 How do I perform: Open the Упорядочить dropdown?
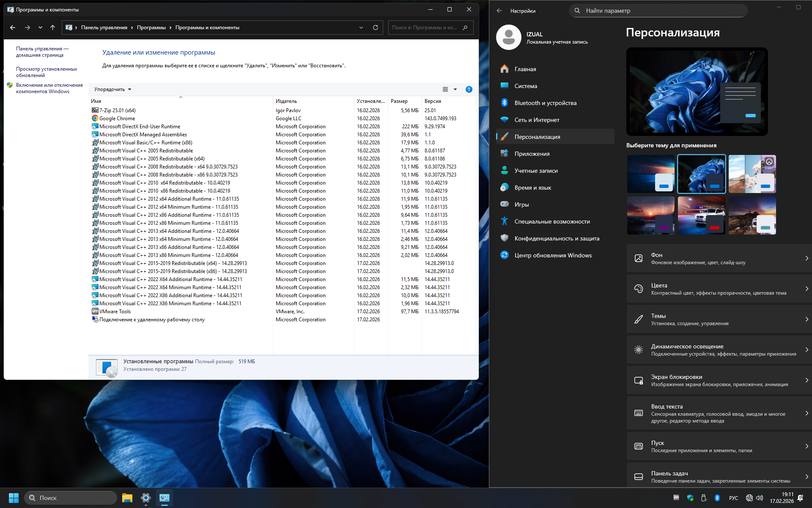pyautogui.click(x=112, y=89)
